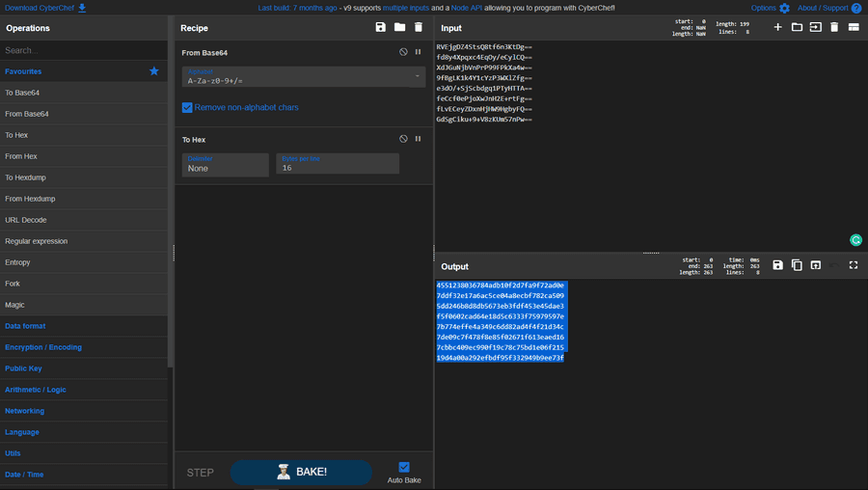
Task: Expand the Data format category
Action: [x=25, y=326]
